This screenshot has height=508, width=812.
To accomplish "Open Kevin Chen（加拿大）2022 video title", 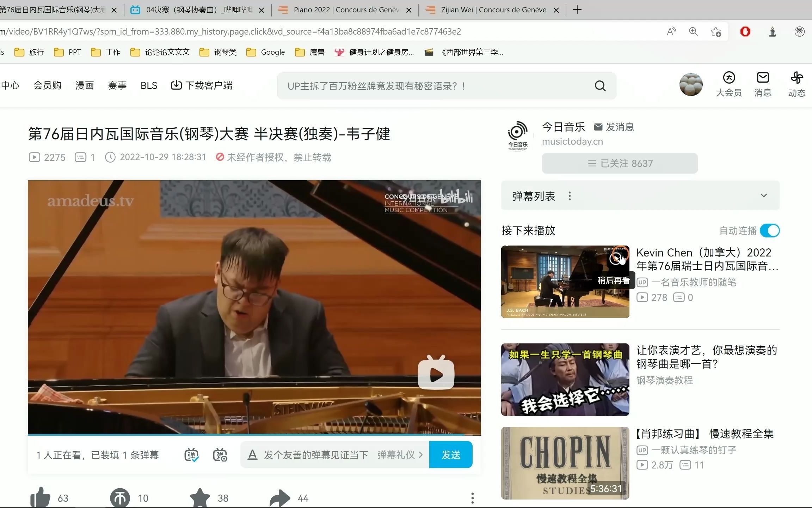I will [707, 259].
